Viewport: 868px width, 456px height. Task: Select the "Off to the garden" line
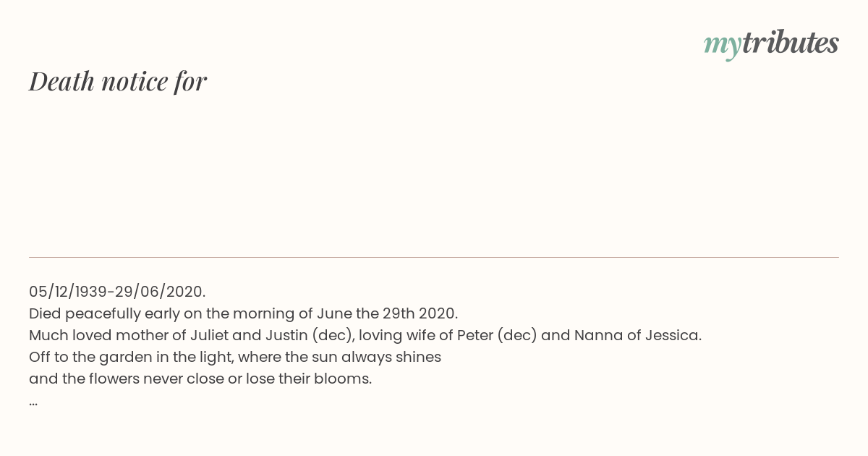point(235,357)
